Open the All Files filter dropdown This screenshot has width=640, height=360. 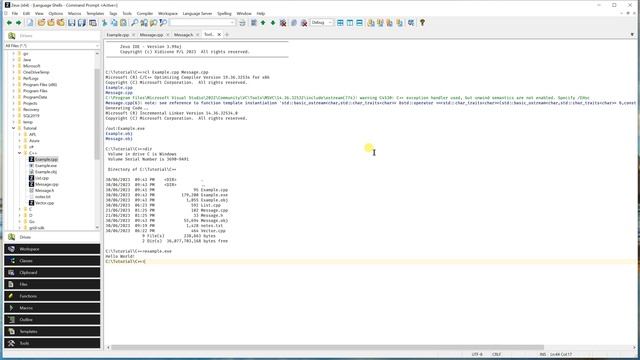(51, 46)
